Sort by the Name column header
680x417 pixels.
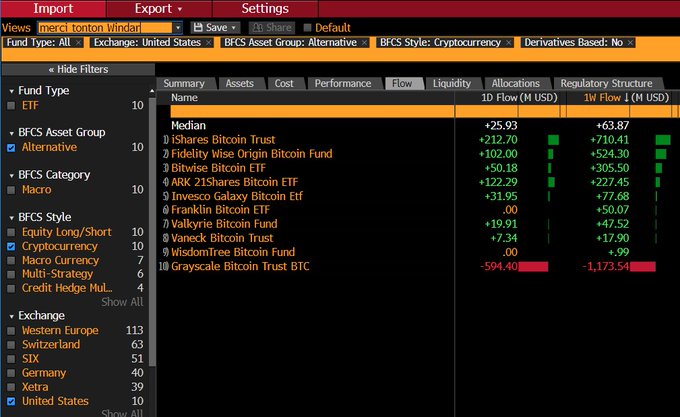point(184,98)
